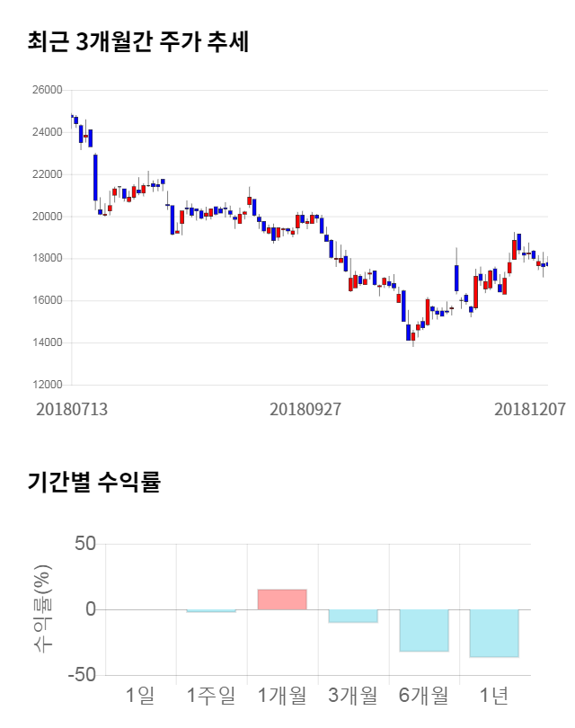This screenshot has height=728, width=575.
Task: Select the 1년 period axis label
Action: coord(494,695)
